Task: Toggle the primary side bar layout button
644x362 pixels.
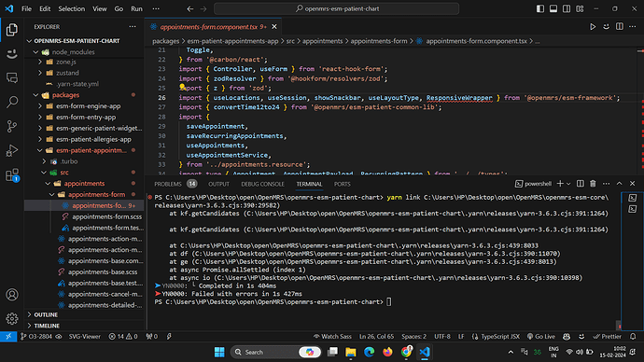Action: point(540,8)
